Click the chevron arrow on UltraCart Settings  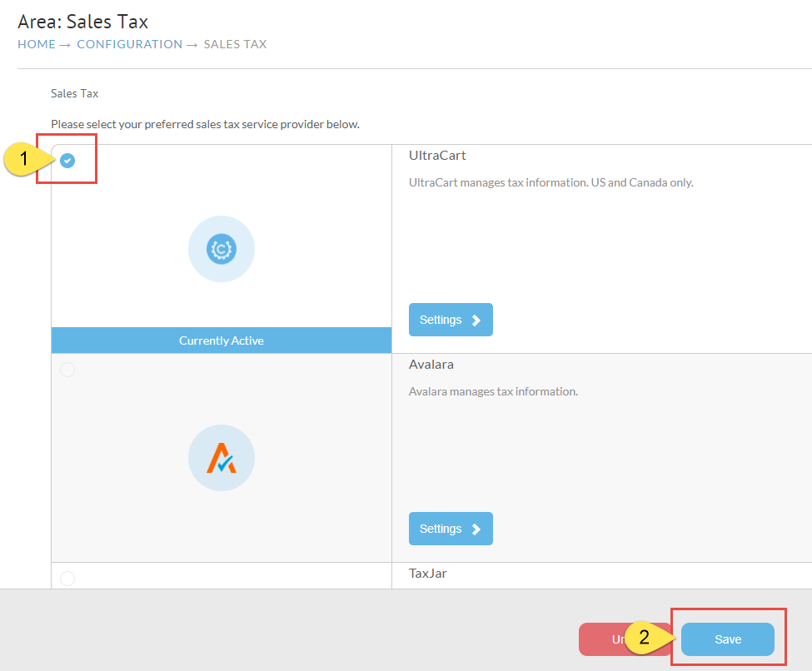coord(476,320)
